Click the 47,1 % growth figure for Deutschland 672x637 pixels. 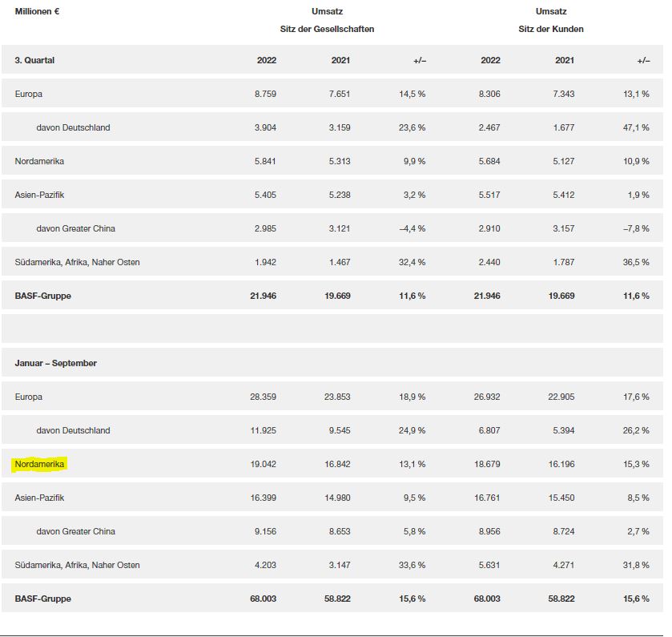tap(637, 127)
